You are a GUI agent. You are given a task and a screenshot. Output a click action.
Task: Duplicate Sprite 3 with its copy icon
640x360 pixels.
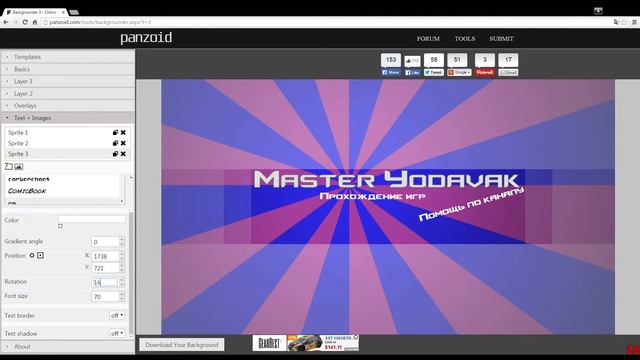116,154
